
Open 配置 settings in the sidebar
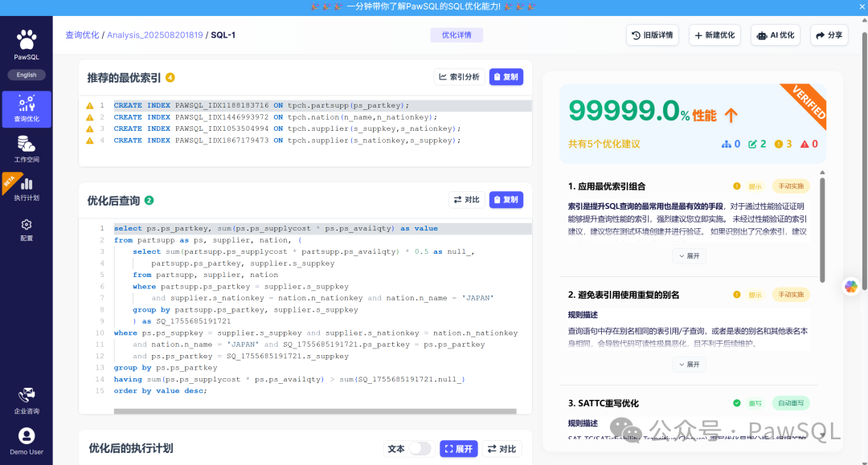(x=27, y=230)
